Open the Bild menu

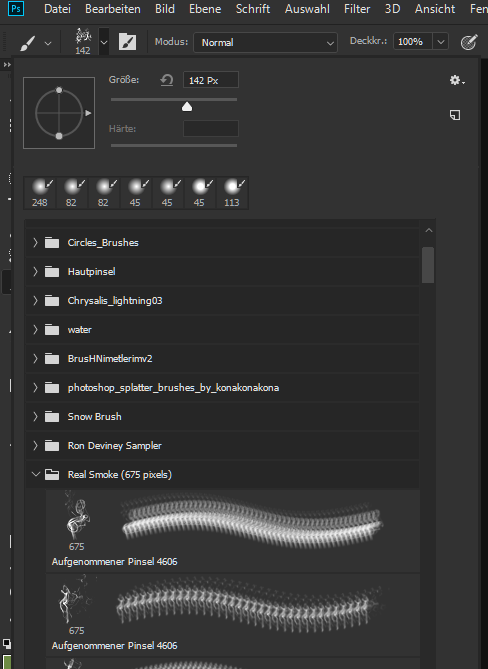pyautogui.click(x=165, y=9)
